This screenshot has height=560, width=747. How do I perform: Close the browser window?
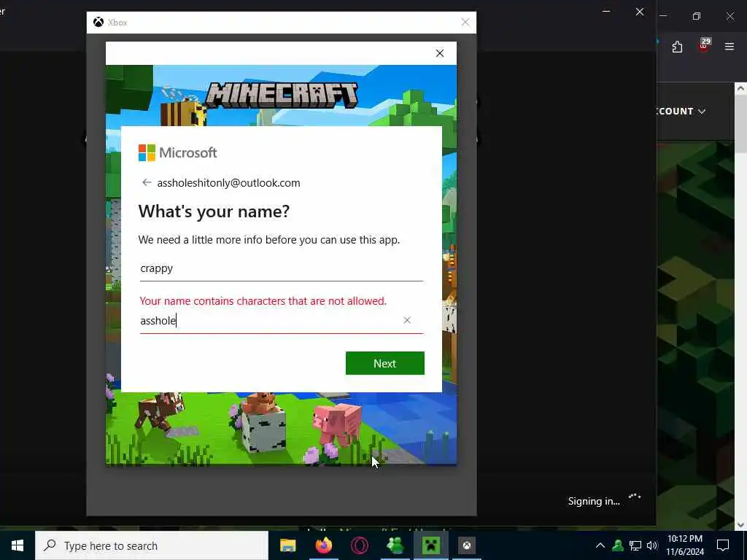(x=729, y=16)
